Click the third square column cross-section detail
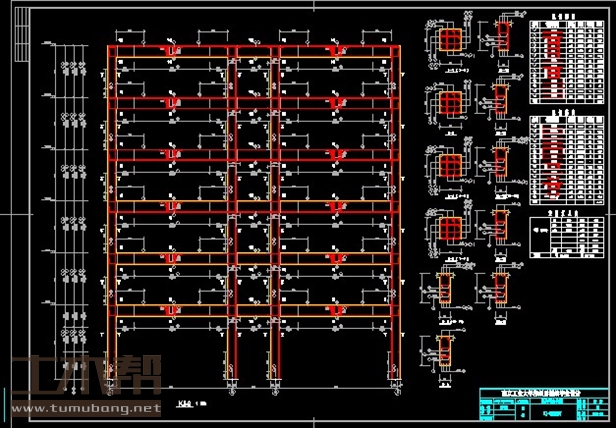 451,165
